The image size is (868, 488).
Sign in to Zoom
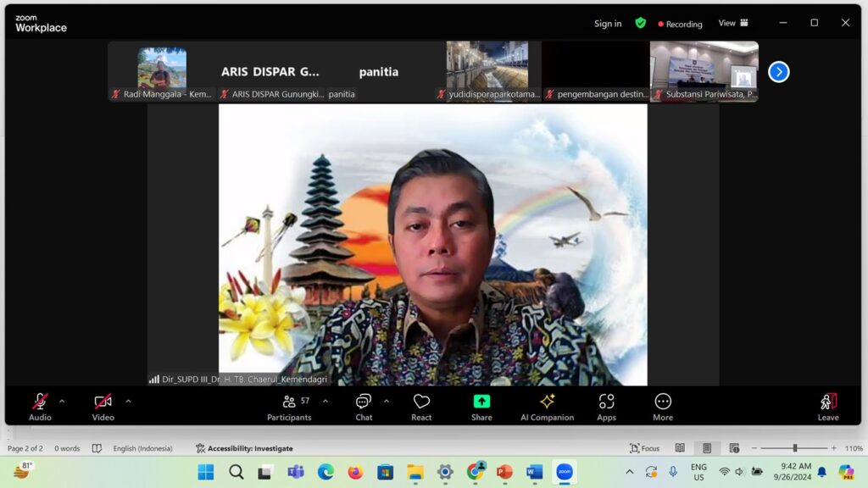click(x=607, y=23)
